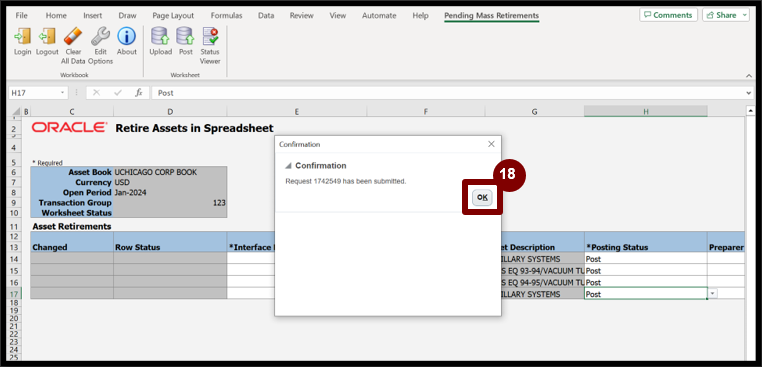The width and height of the screenshot is (762, 367).
Task: Click the About info icon
Action: (126, 36)
